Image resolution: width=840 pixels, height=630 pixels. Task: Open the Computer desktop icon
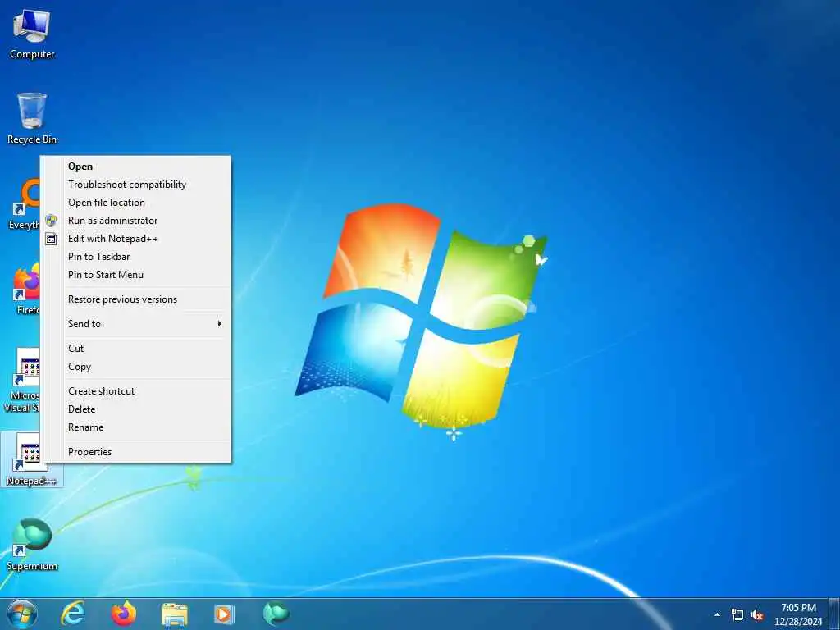click(32, 34)
